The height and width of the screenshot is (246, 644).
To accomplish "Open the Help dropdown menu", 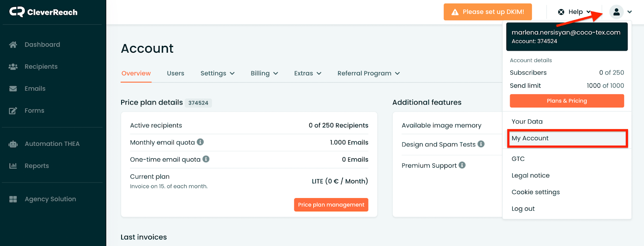I will tap(574, 12).
